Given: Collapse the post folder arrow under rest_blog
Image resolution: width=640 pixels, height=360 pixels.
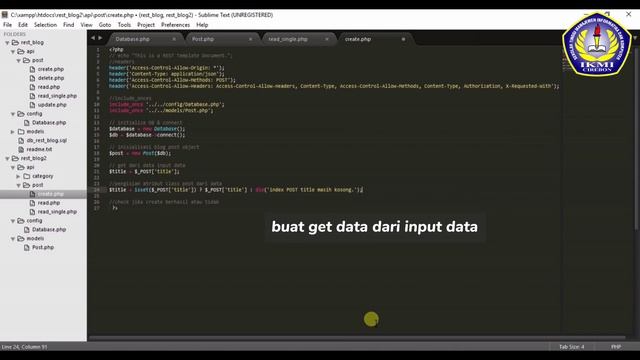Looking at the screenshot, I should pos(18,60).
